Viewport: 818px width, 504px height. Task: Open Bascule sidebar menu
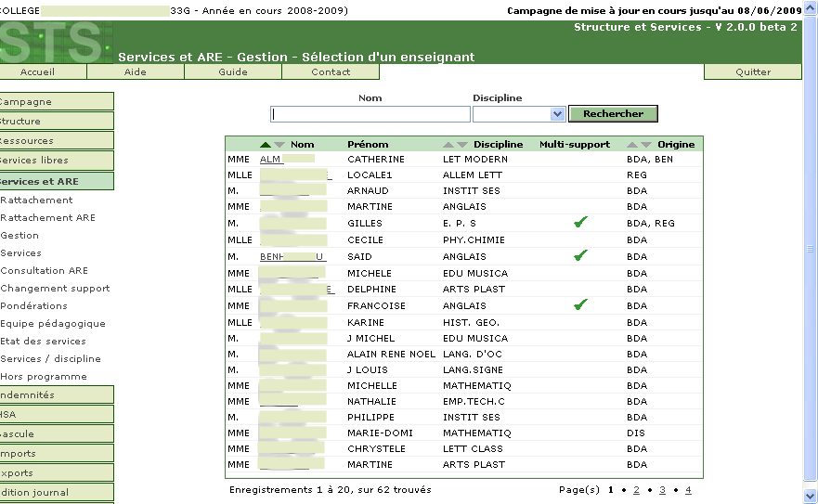click(x=57, y=434)
